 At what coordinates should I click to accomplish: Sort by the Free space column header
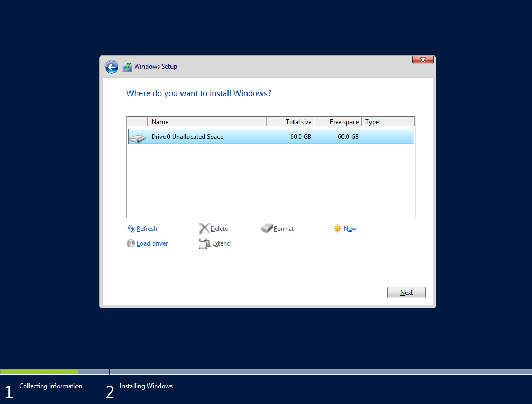pyautogui.click(x=338, y=121)
